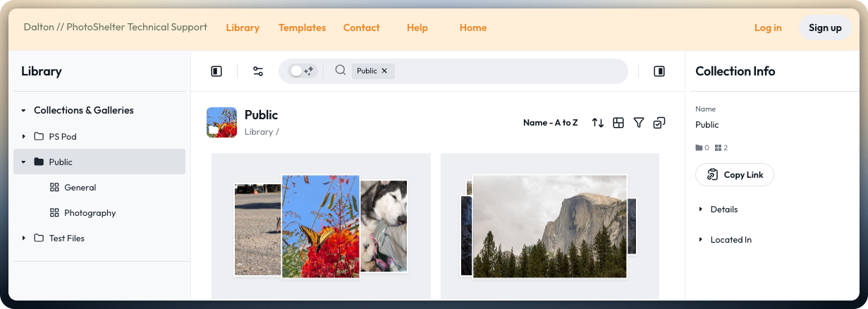This screenshot has height=309, width=868.
Task: Open the Templates menu item
Action: tap(302, 28)
